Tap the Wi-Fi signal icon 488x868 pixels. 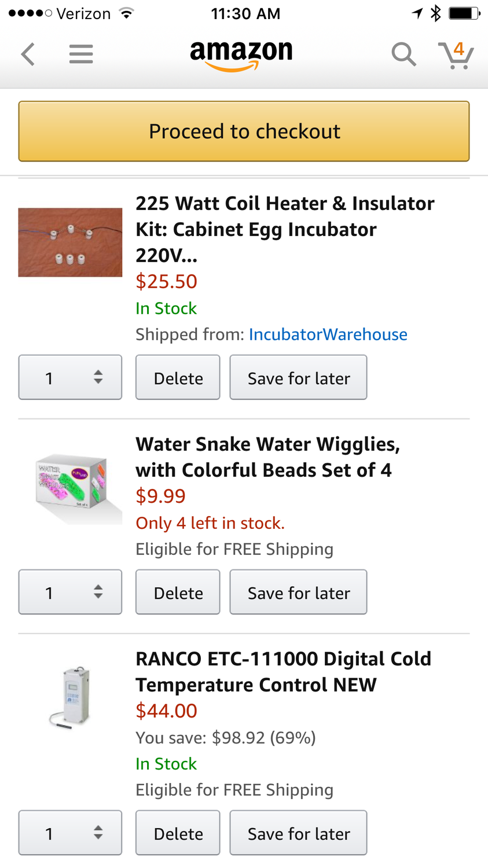126,13
